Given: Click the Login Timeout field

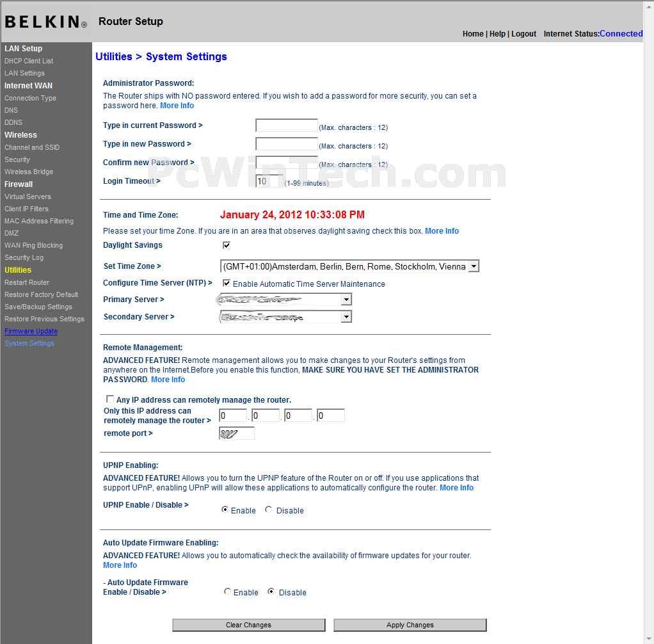Looking at the screenshot, I should (269, 181).
